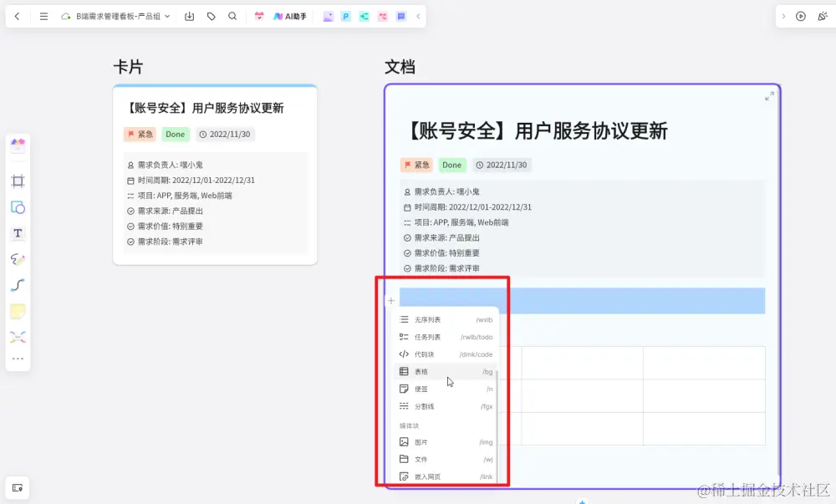Open the Shapes tool

point(18,207)
